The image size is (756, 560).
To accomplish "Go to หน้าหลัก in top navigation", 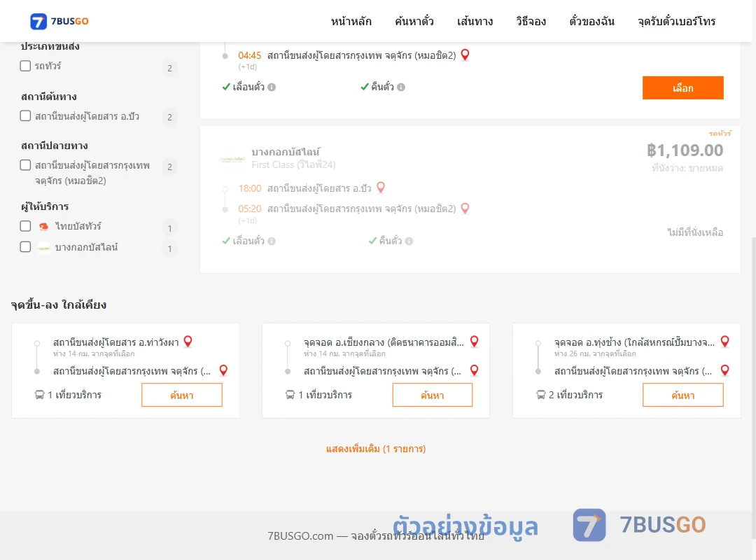I will click(x=351, y=21).
